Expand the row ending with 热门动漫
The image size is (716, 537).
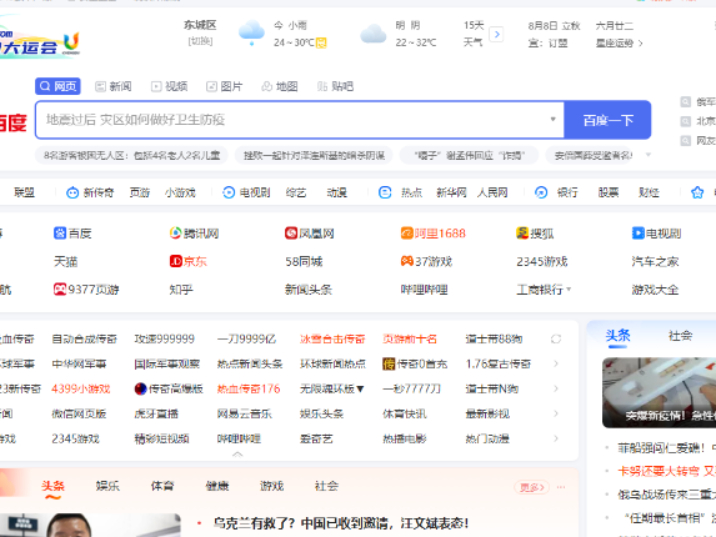[556, 438]
